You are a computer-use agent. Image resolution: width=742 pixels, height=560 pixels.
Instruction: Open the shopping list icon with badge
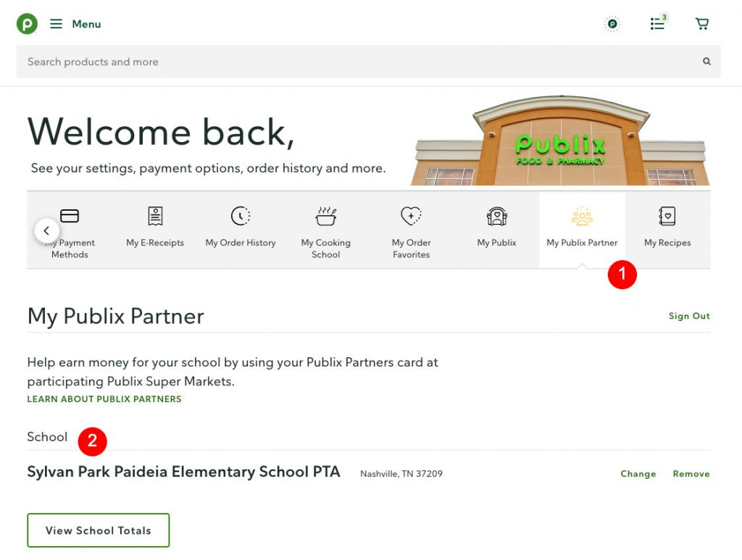[x=658, y=22]
